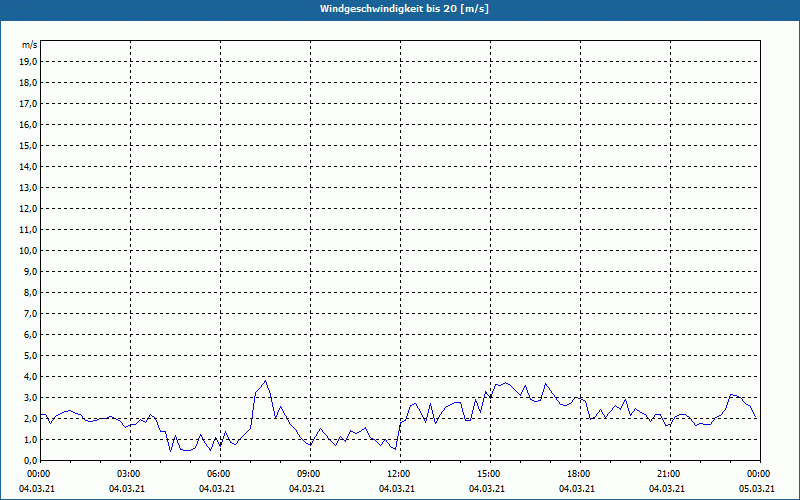This screenshot has height=500, width=800.
Task: Click the "12:00" time label
Action: 400,474
